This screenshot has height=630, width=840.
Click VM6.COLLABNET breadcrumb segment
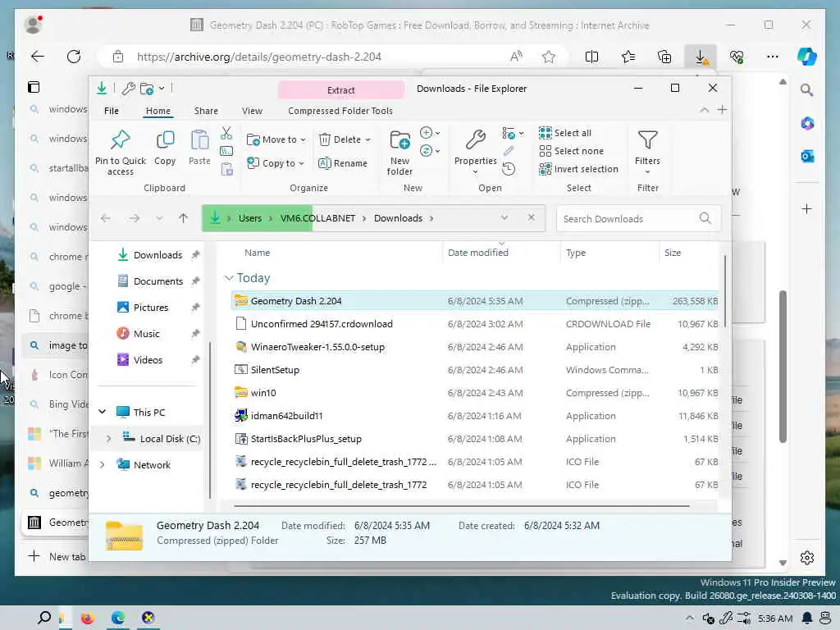[x=317, y=218]
